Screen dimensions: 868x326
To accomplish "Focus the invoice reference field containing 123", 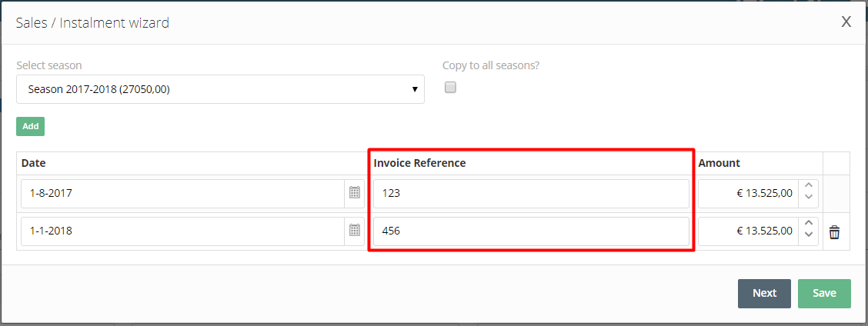I will pos(532,194).
